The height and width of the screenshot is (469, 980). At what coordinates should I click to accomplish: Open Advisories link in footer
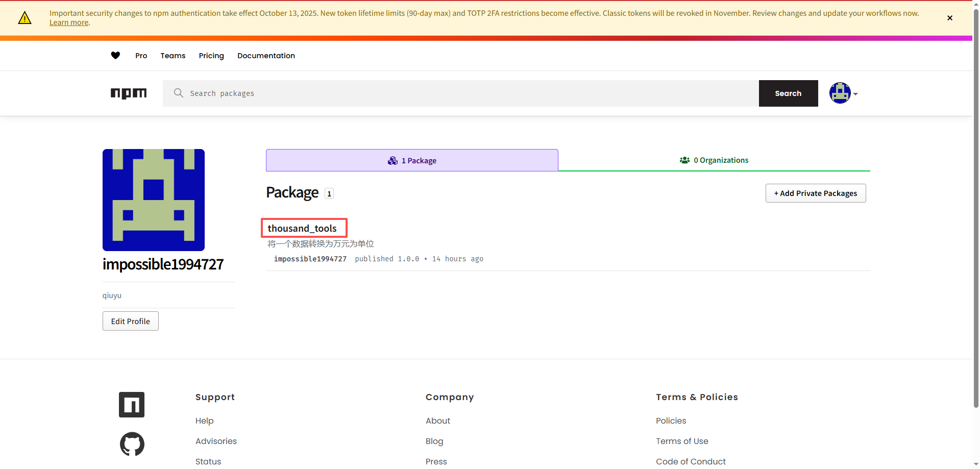(x=216, y=441)
